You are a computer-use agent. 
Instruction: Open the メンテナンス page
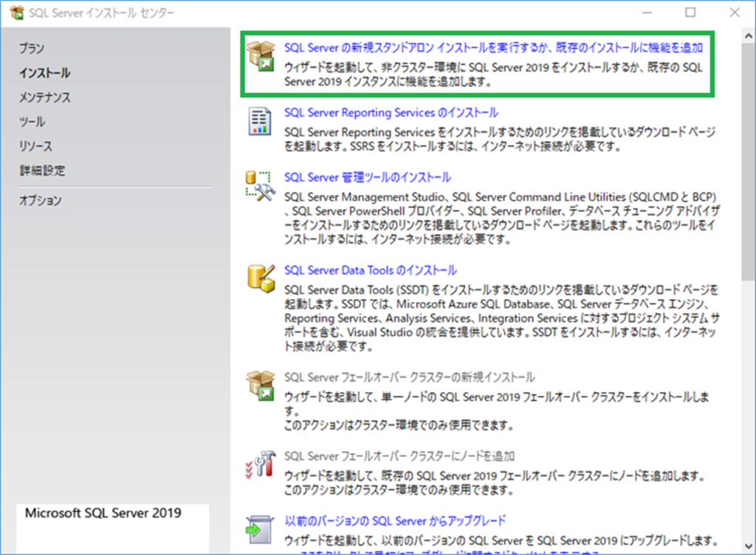[x=45, y=97]
